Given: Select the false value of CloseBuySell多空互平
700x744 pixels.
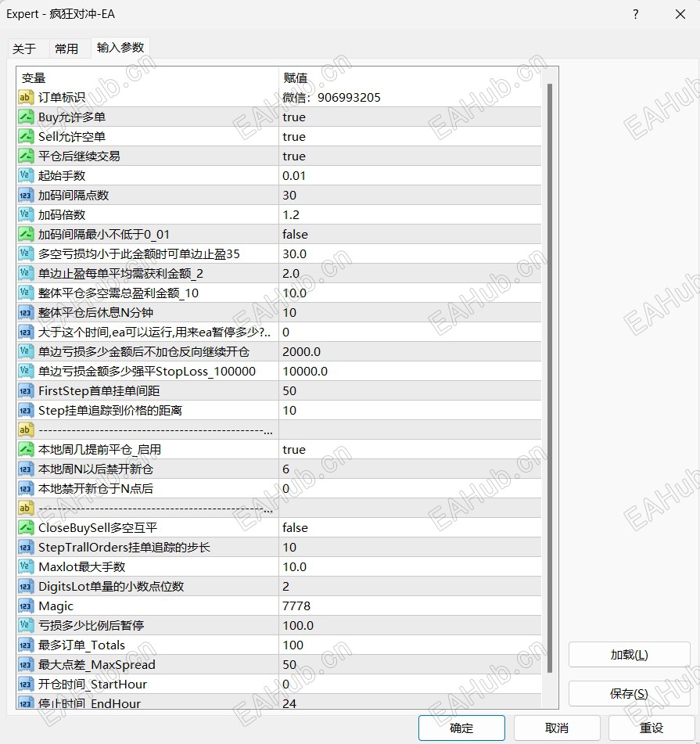Looking at the screenshot, I should (295, 527).
